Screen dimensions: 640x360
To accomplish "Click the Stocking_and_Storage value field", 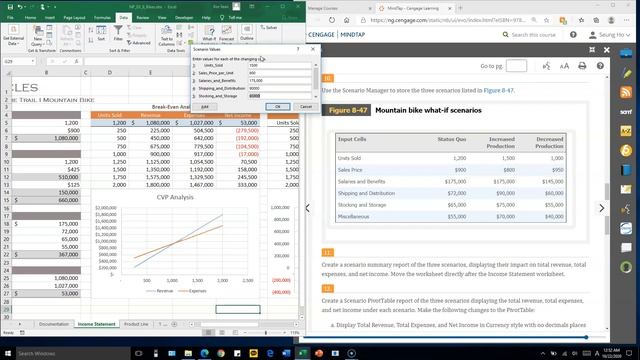I will tap(280, 96).
